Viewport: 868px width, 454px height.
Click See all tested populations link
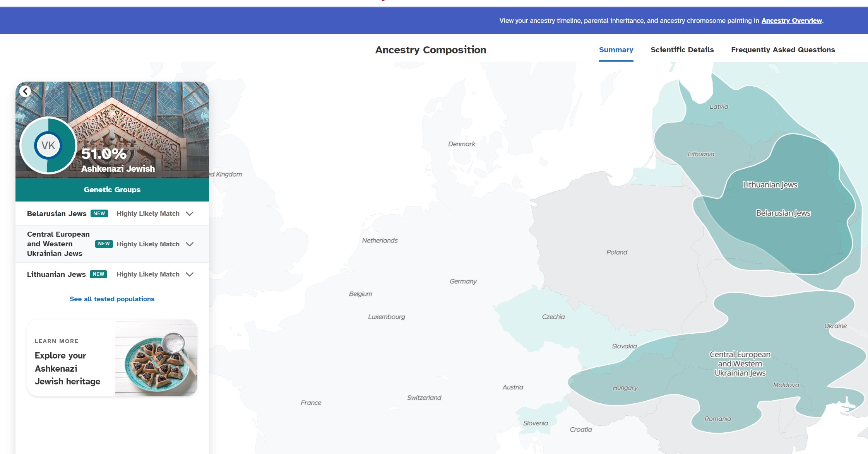[112, 299]
